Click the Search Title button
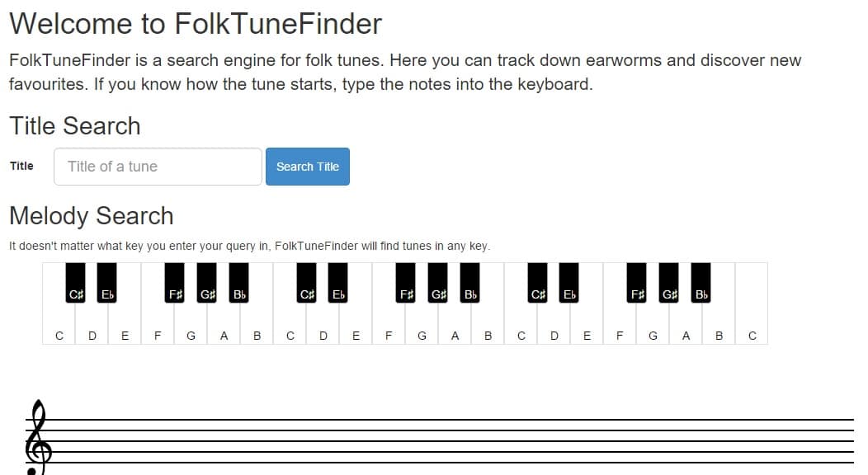This screenshot has height=475, width=868. tap(308, 167)
